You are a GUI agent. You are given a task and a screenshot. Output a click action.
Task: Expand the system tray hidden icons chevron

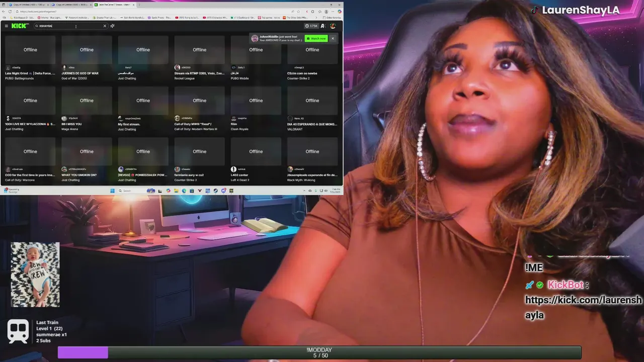pos(305,191)
